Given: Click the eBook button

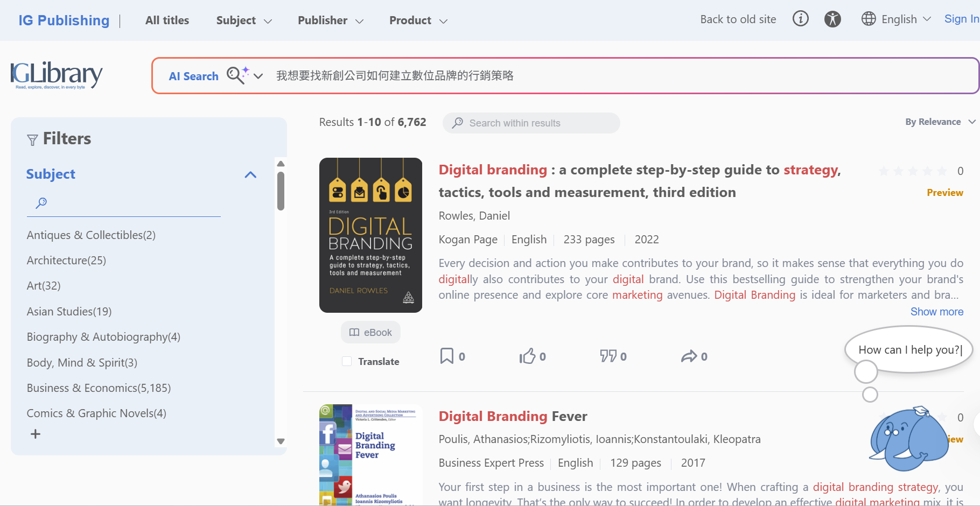Looking at the screenshot, I should pos(370,332).
